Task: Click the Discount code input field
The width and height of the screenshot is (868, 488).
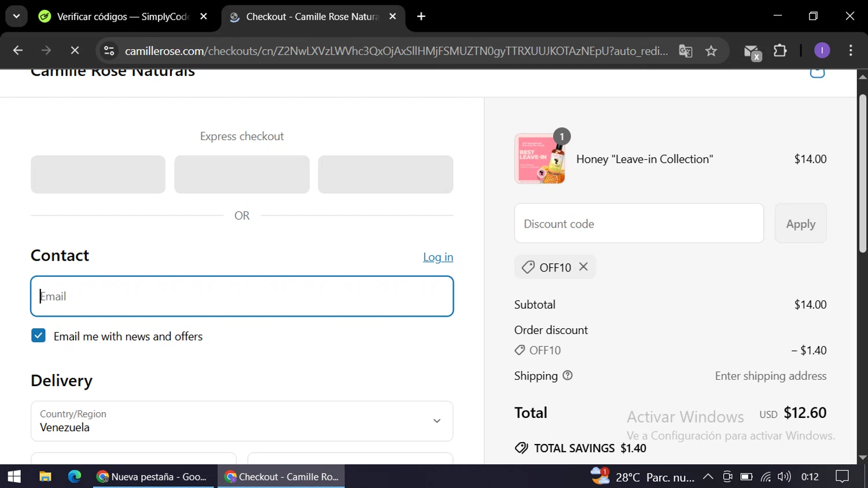Action: 639,223
